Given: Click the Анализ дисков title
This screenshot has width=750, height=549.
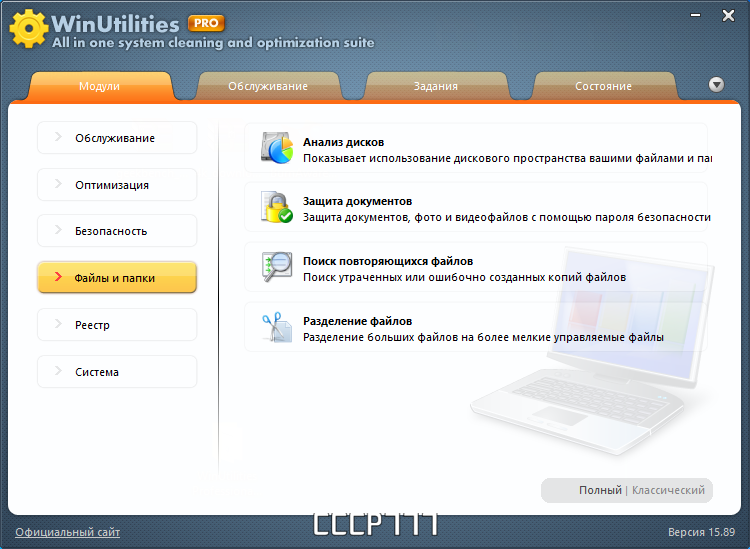Looking at the screenshot, I should tap(343, 142).
